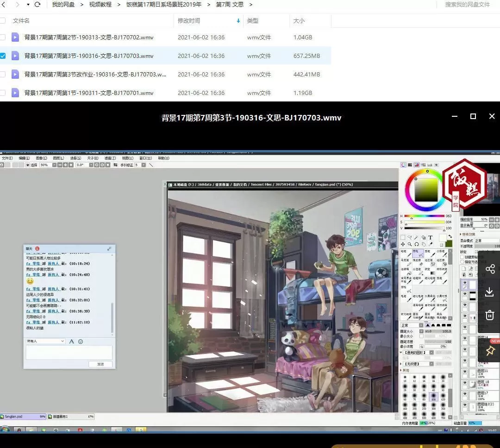This screenshot has height=448, width=500.
Task: Uncheck the selected 背景17期第7周第3节 file checkbox
Action: click(3, 56)
